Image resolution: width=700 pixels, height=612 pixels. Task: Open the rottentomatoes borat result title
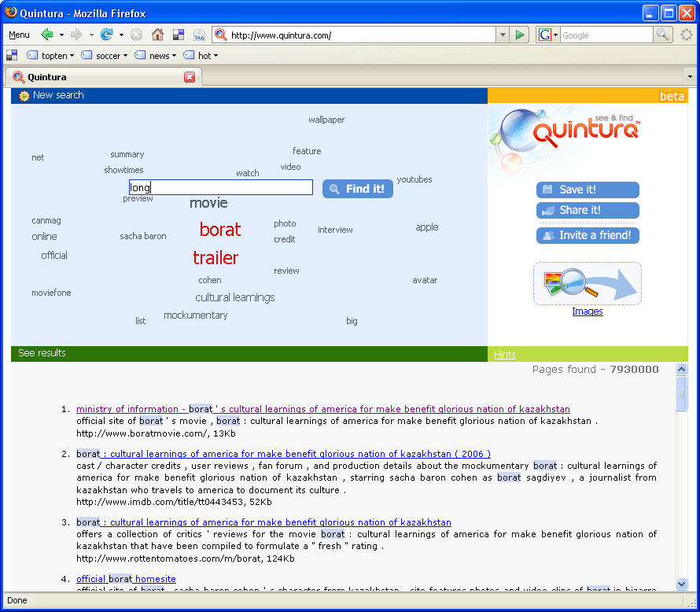263,522
